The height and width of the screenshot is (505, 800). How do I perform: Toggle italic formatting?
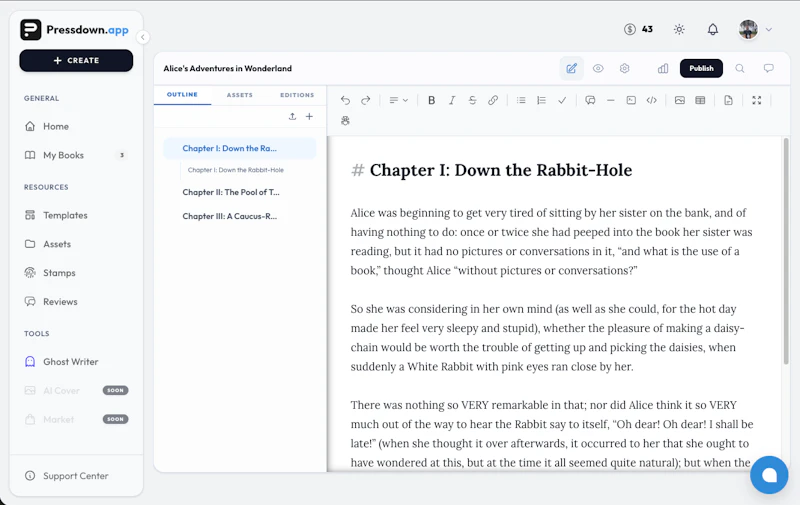pos(452,100)
